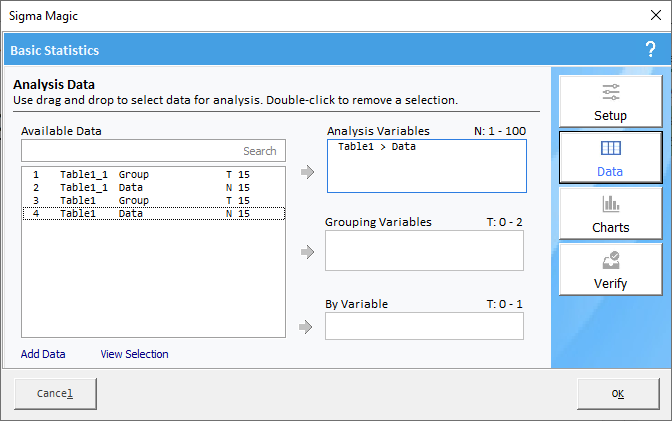
Task: Open the Setup tab with sliders icon
Action: (x=610, y=101)
